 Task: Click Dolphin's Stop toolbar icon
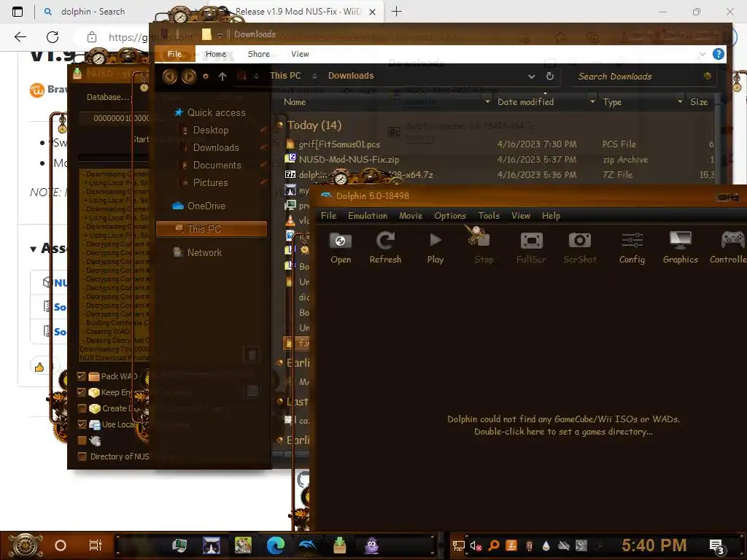coord(484,248)
